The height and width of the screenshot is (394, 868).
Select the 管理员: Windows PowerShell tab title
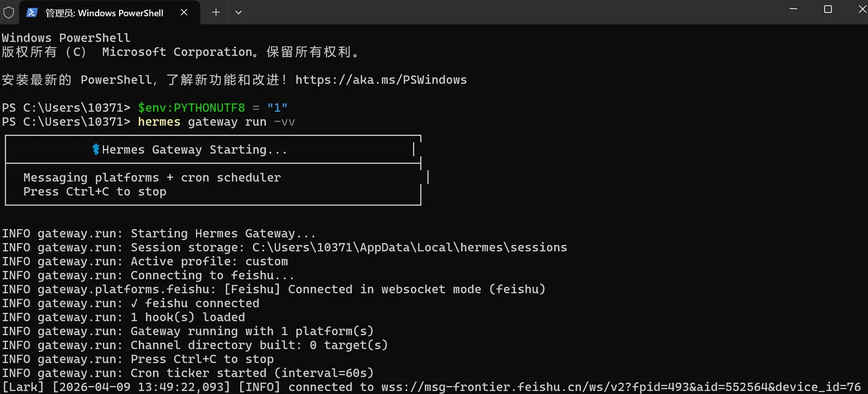(104, 12)
